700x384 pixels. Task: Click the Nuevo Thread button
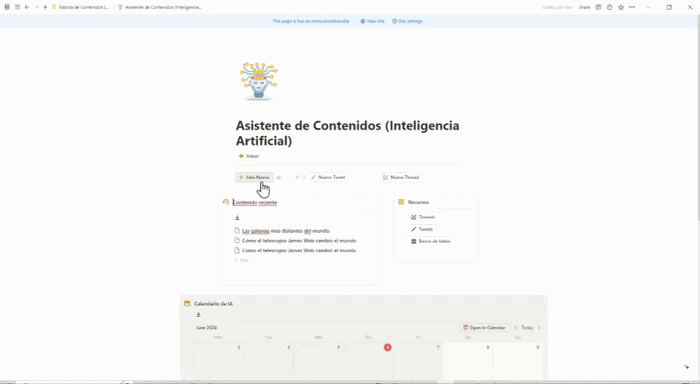[x=401, y=177]
